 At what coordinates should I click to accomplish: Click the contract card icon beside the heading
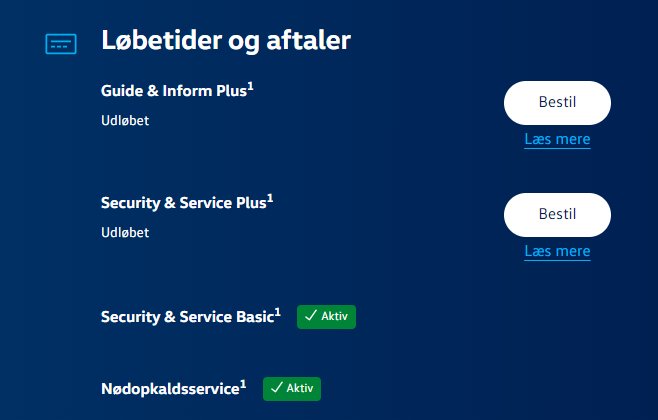tap(61, 43)
